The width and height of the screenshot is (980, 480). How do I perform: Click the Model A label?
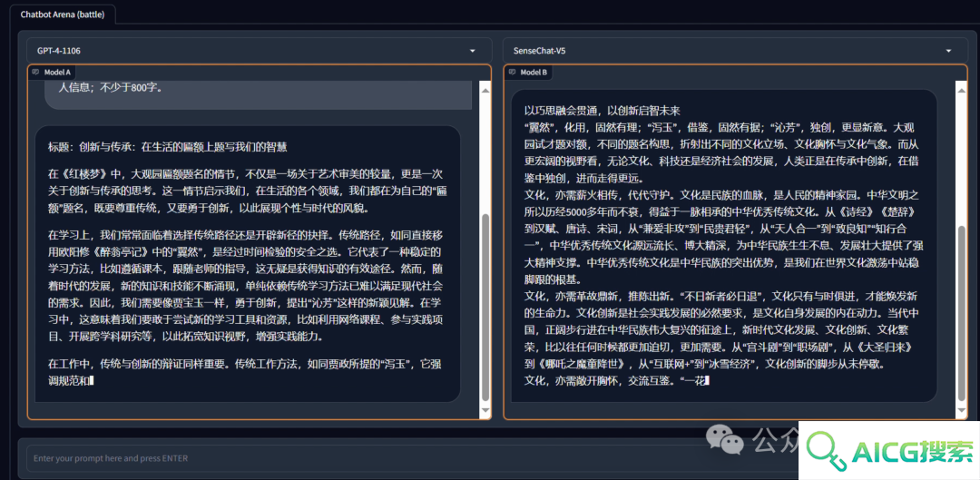(57, 72)
